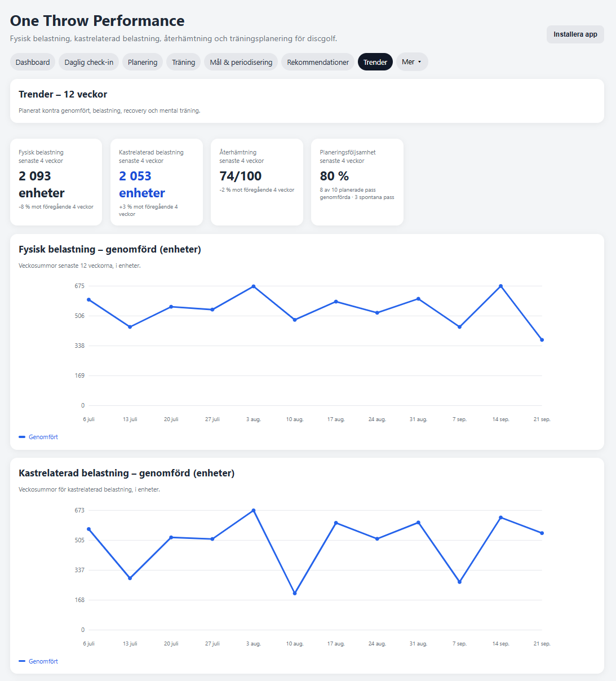
Task: Click the Installera app button
Action: pyautogui.click(x=575, y=34)
